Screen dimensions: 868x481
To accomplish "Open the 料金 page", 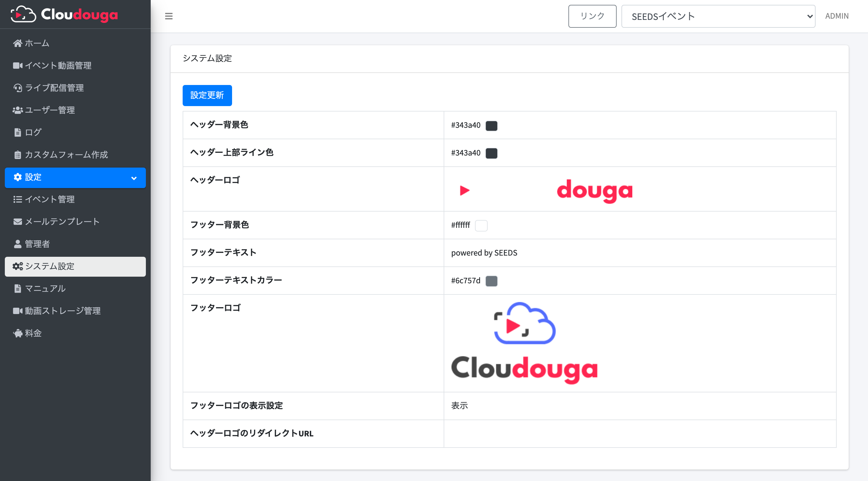I will [75, 333].
